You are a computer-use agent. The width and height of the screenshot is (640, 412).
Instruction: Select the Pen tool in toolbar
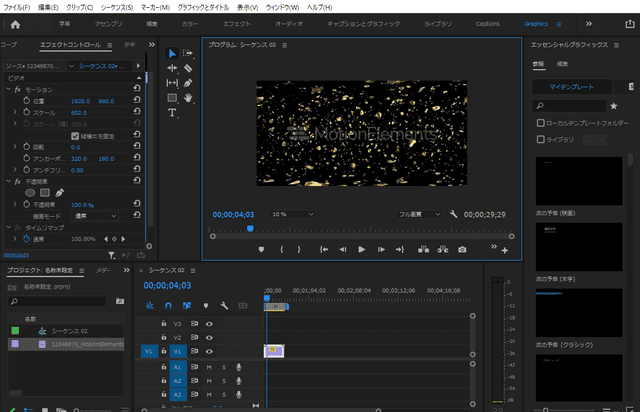click(x=188, y=83)
